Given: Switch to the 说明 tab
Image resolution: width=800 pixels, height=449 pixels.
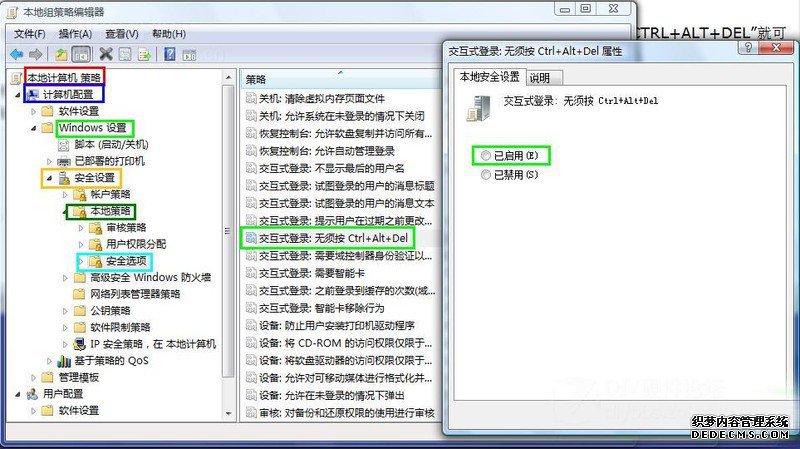Looking at the screenshot, I should coord(544,78).
